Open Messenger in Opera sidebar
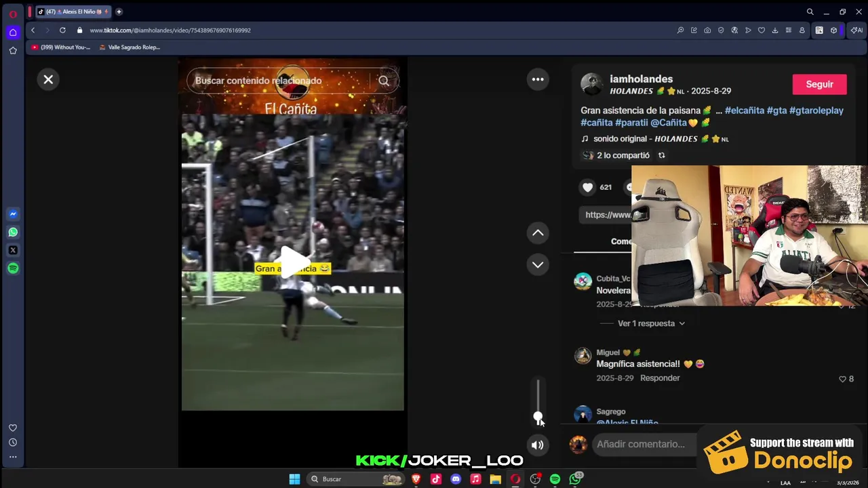The height and width of the screenshot is (488, 868). point(13,213)
